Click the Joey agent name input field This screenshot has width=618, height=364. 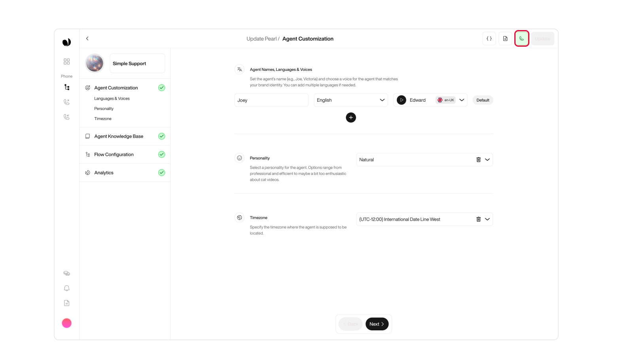click(271, 100)
